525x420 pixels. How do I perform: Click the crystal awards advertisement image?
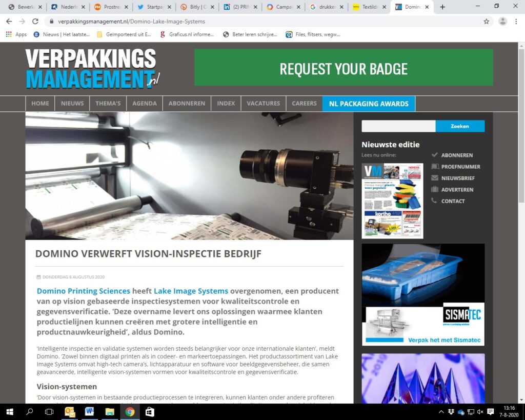coord(423,378)
